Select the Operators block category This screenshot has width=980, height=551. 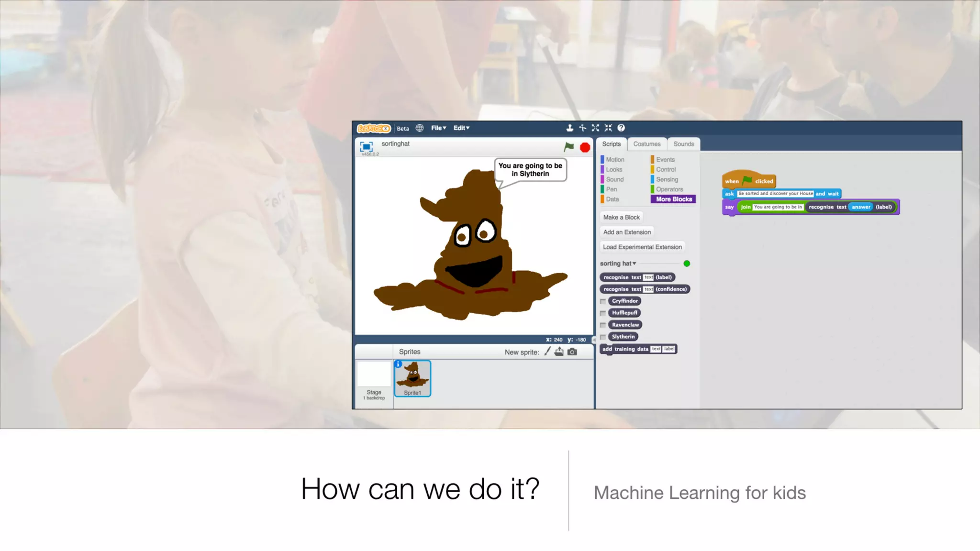[668, 189]
